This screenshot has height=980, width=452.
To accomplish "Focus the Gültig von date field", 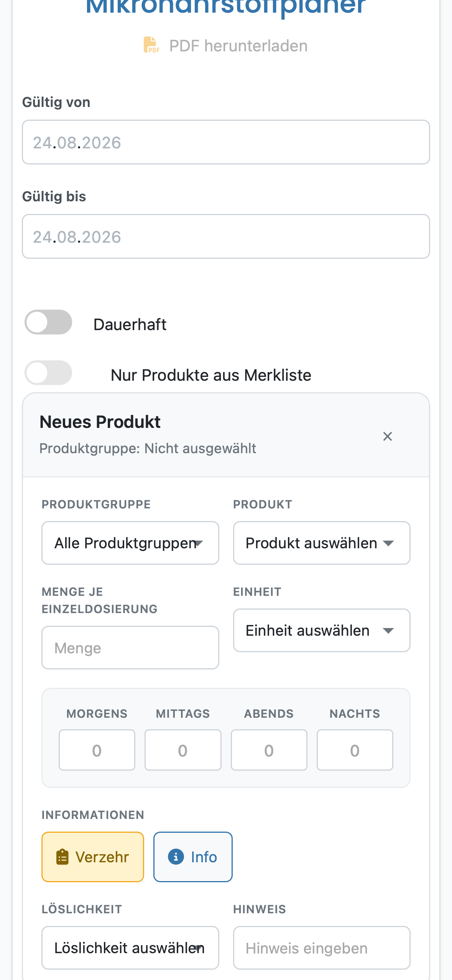I will pyautogui.click(x=226, y=142).
